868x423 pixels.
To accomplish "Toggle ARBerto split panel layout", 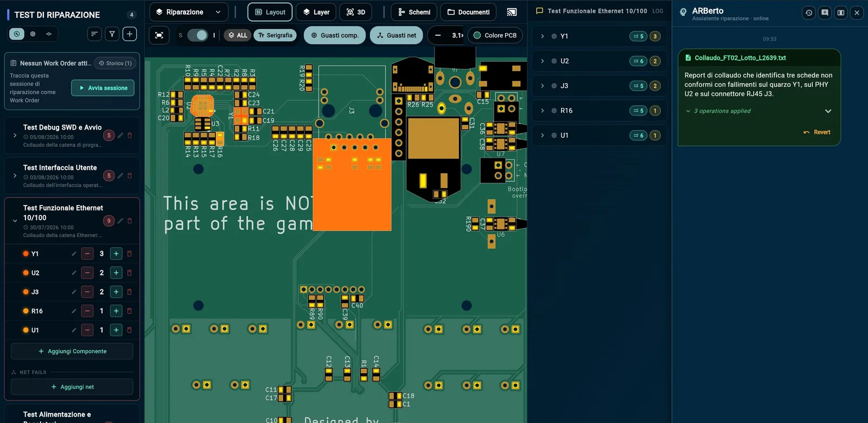I will click(x=840, y=12).
